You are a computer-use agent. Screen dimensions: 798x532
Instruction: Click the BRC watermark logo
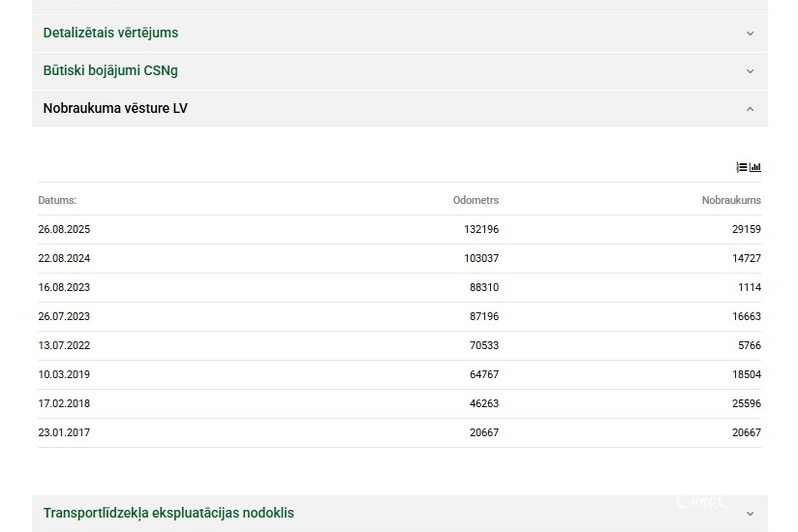pos(704,502)
